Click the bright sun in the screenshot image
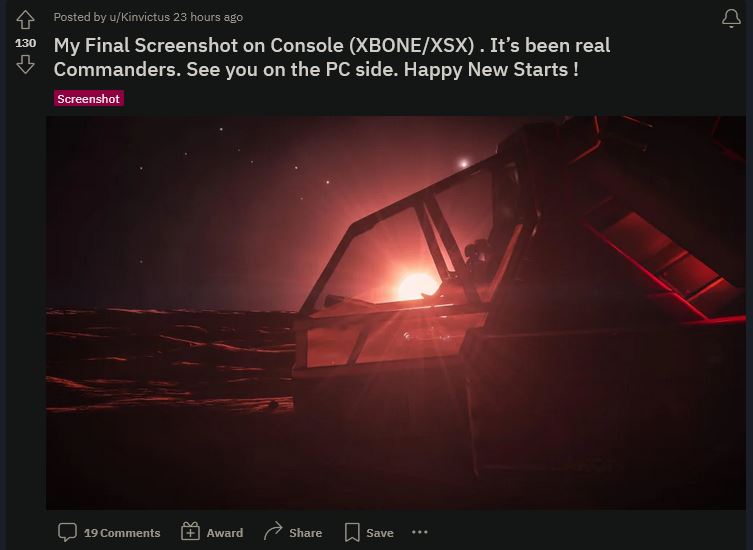753x550 pixels. tap(418, 286)
